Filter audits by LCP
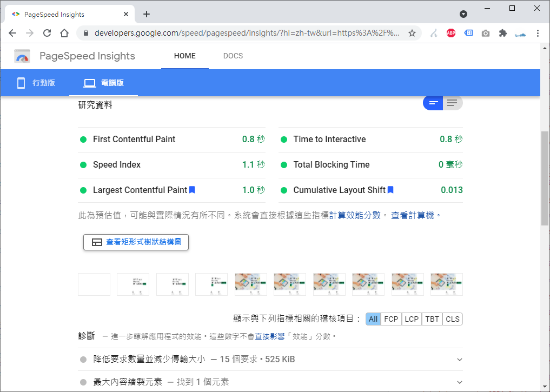The width and height of the screenshot is (550, 392). (412, 319)
